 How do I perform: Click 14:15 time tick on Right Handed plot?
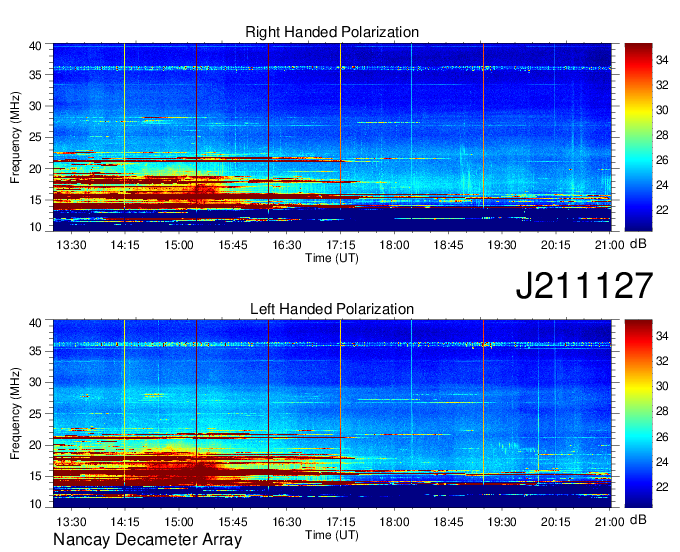pyautogui.click(x=125, y=245)
